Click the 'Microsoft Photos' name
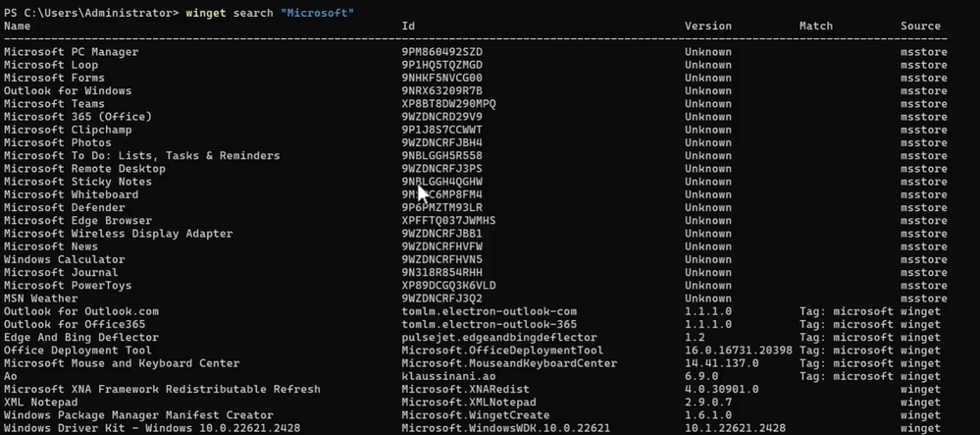The image size is (980, 435). click(58, 142)
